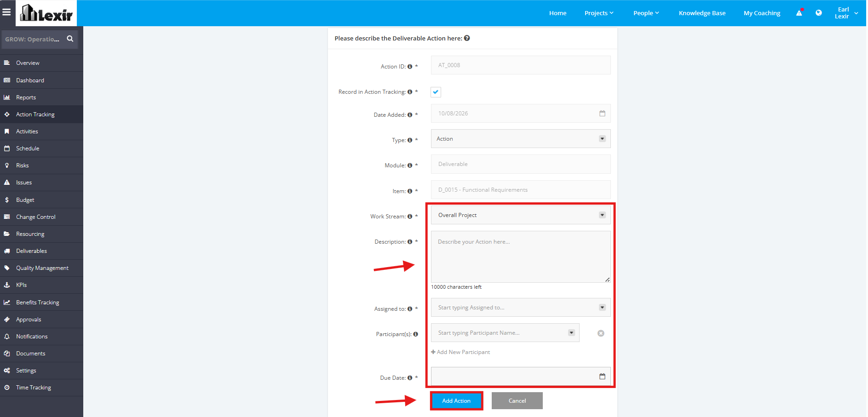
Task: Open Notifications in sidebar
Action: 41,337
